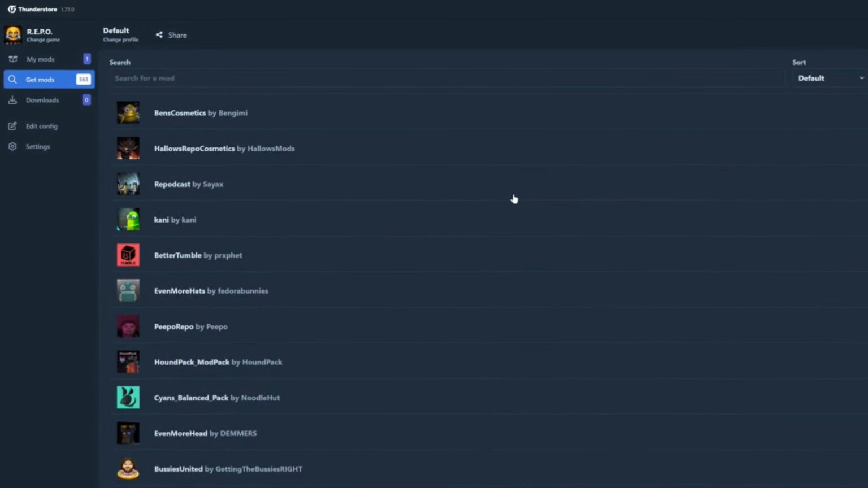Click the Downloads tray icon
This screenshot has width=868, height=488.
(x=12, y=101)
